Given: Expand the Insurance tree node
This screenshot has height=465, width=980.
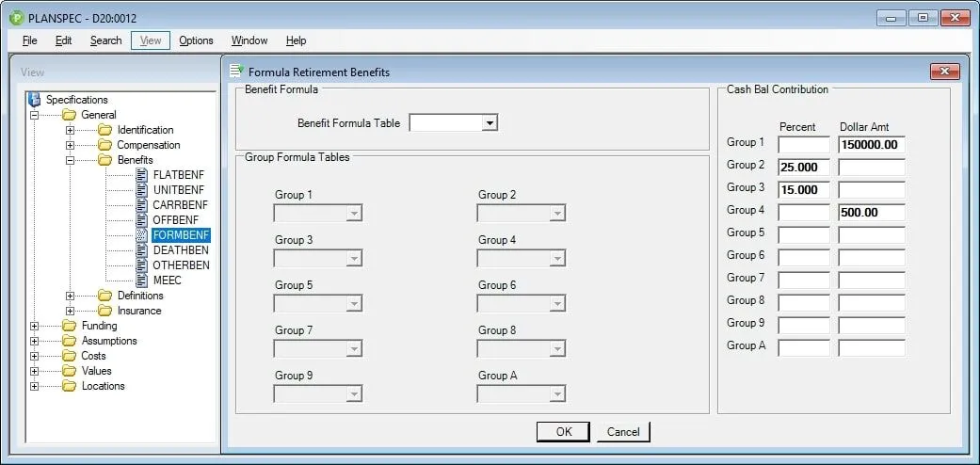Looking at the screenshot, I should pyautogui.click(x=70, y=311).
